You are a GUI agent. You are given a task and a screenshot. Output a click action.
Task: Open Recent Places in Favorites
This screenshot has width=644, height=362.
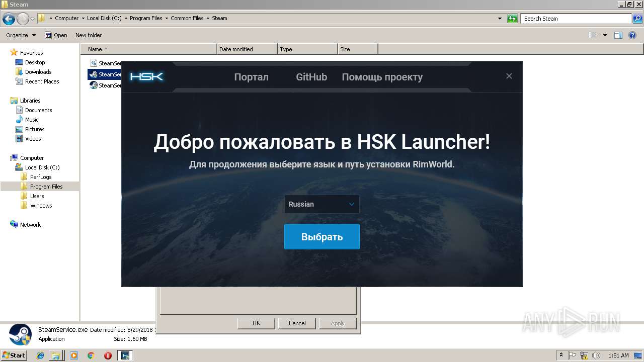pos(42,81)
